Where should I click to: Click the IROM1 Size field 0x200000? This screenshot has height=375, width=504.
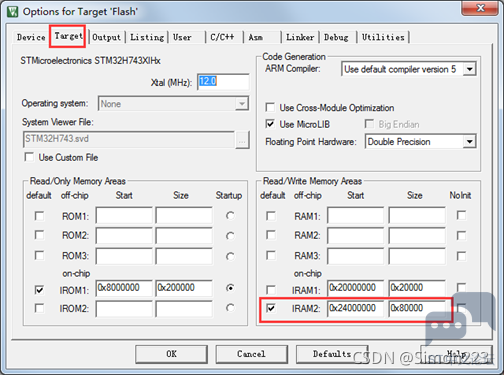click(x=184, y=288)
